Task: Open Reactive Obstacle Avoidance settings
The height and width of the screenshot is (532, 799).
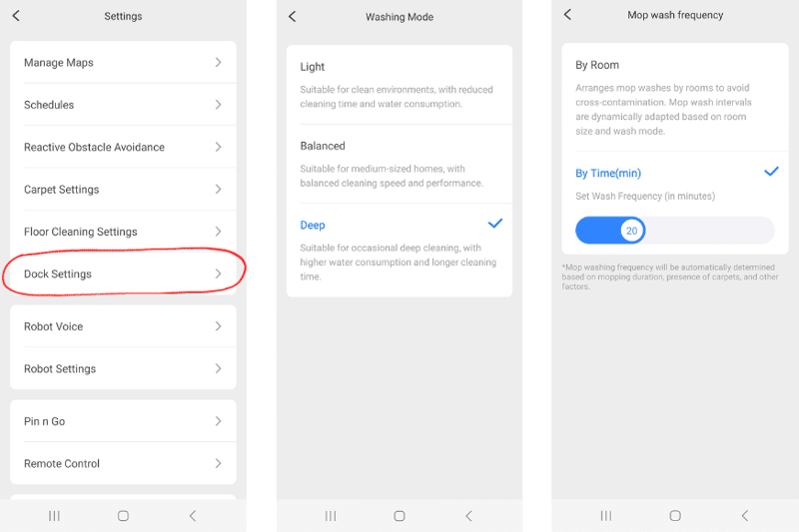Action: 123,147
